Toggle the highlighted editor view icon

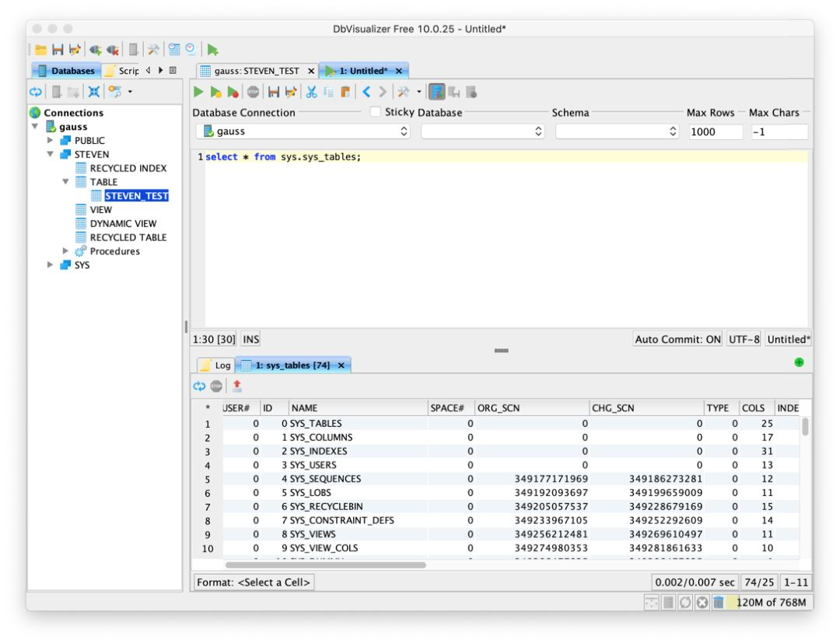point(437,92)
